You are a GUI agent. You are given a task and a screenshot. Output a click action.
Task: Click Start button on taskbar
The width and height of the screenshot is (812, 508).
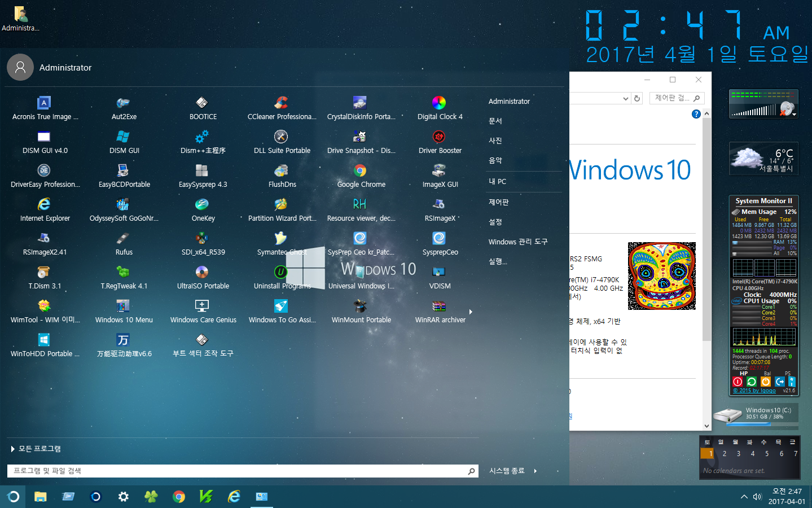point(13,497)
